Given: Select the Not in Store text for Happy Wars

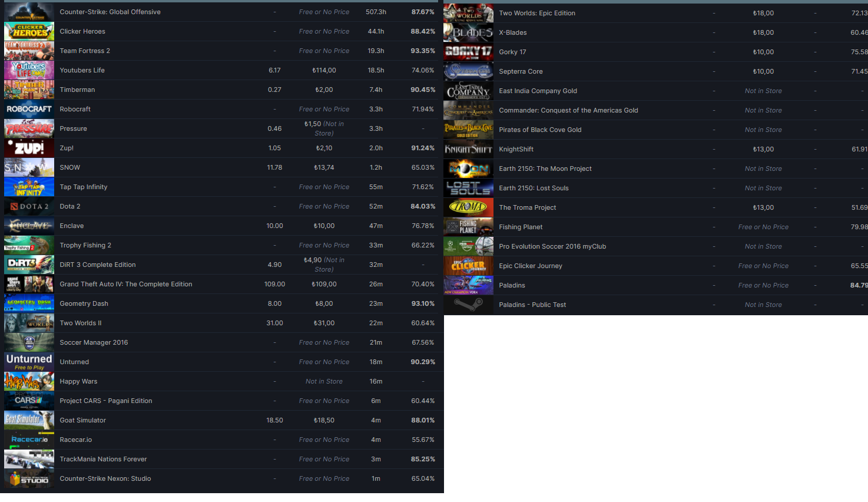Looking at the screenshot, I should coord(324,381).
